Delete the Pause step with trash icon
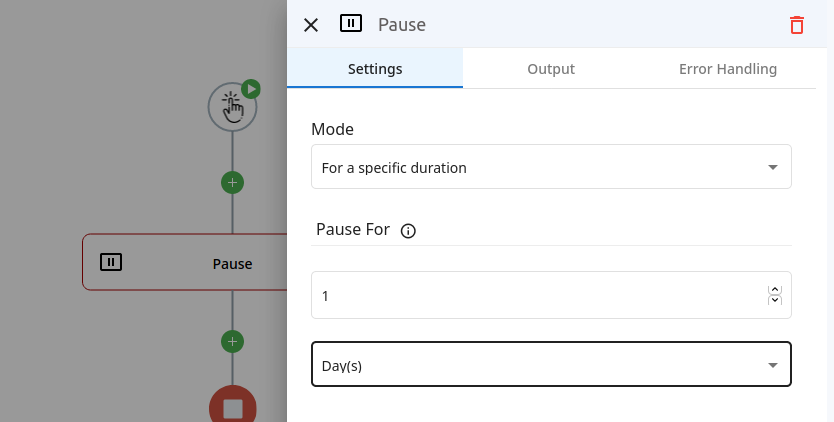Screen dimensions: 834x422 [796, 25]
